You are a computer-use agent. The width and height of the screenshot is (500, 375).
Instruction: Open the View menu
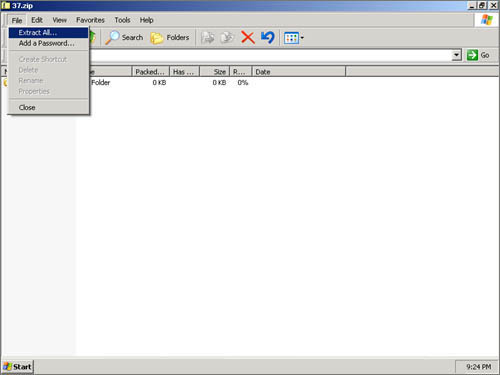coord(59,20)
